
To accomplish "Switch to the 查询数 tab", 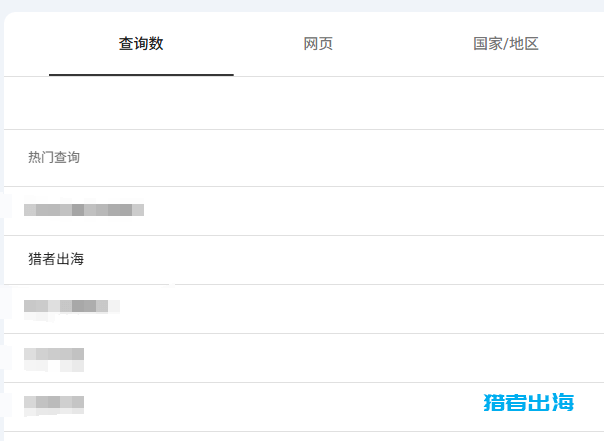I will [x=141, y=44].
